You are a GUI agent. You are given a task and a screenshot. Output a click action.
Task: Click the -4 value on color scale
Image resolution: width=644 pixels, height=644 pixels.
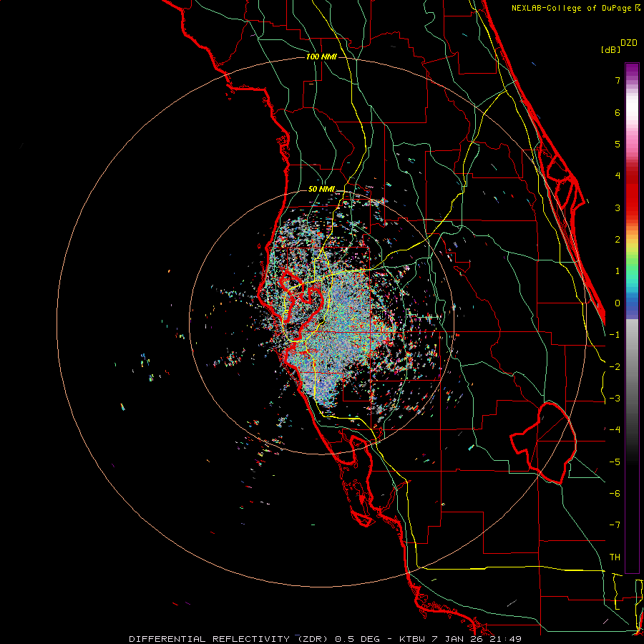(615, 430)
